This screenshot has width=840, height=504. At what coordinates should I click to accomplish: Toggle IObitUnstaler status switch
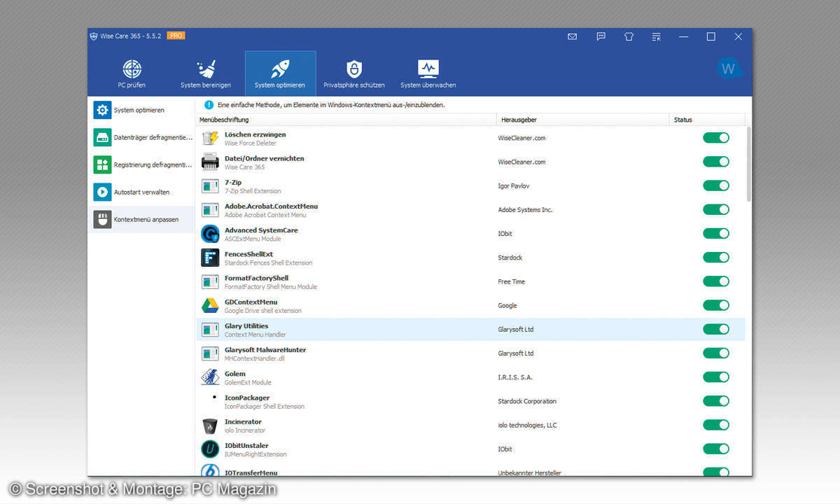click(x=716, y=449)
